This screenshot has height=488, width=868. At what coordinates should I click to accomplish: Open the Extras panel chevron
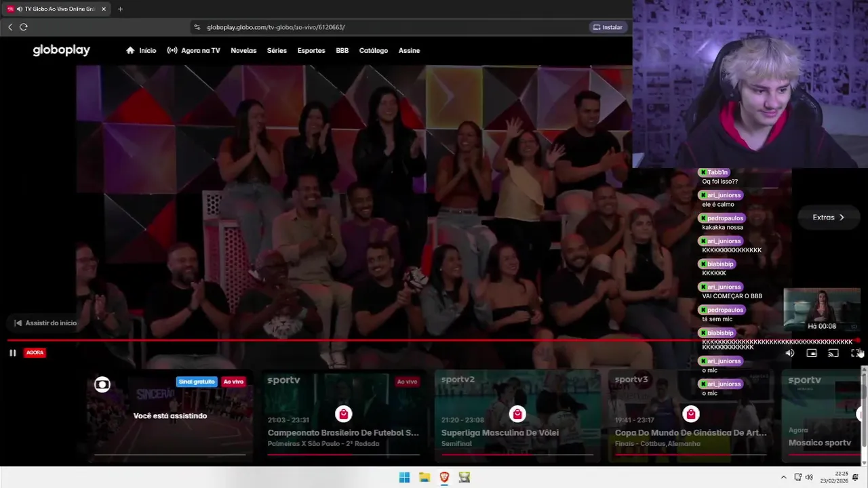click(x=842, y=218)
